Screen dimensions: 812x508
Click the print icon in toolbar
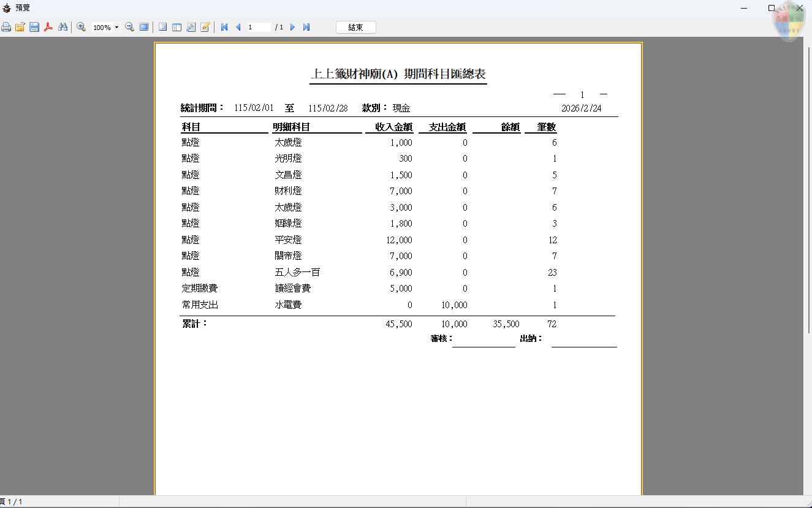pyautogui.click(x=6, y=27)
